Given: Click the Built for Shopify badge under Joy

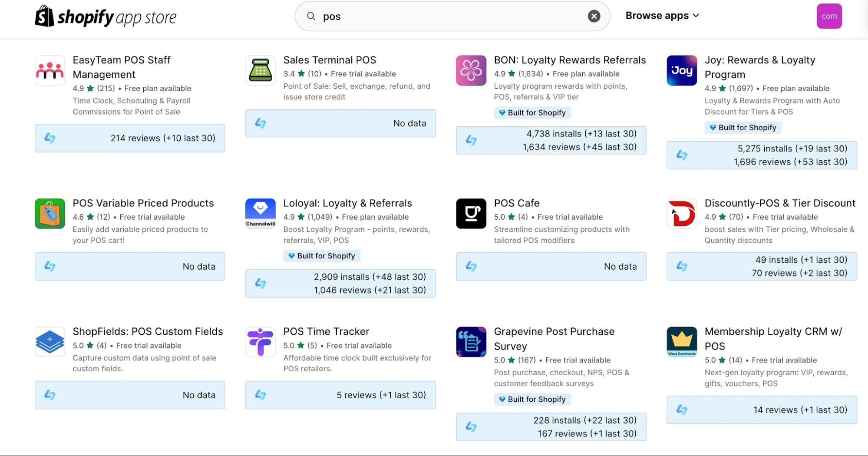Looking at the screenshot, I should tap(743, 128).
